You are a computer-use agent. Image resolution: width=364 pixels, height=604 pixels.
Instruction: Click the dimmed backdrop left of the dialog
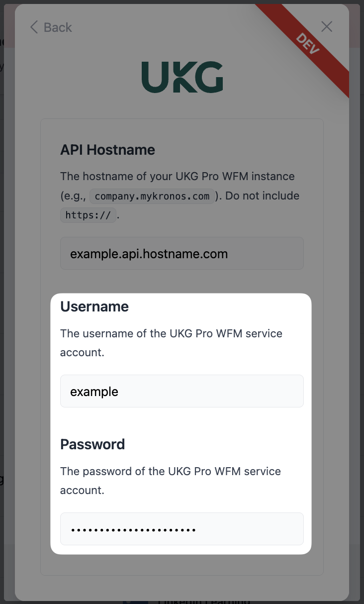[x=7, y=299]
